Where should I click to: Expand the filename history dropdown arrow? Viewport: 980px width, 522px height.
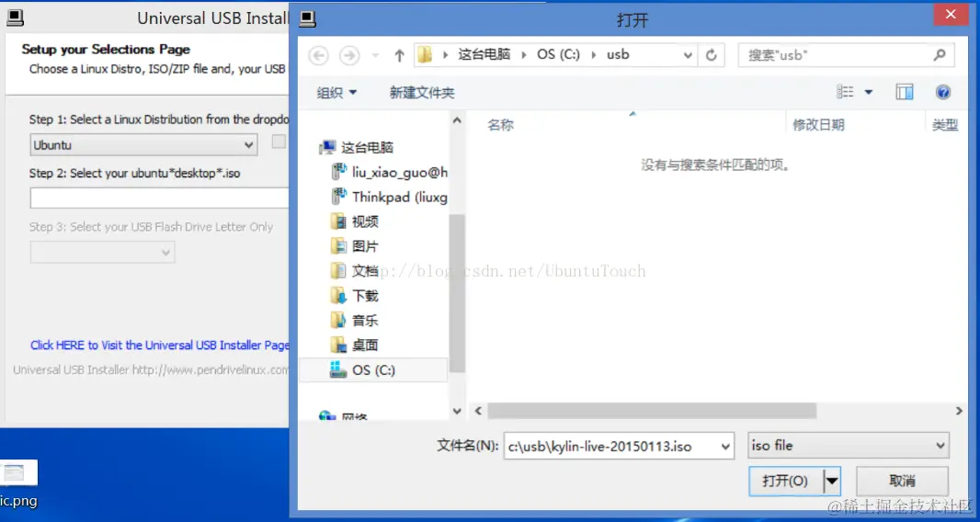[725, 447]
